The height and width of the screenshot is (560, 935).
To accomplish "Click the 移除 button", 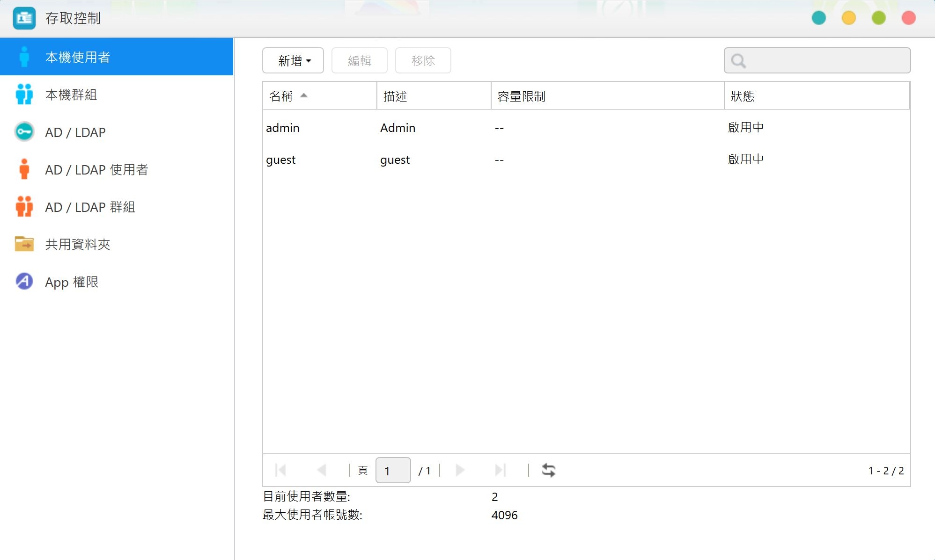I will [x=423, y=60].
